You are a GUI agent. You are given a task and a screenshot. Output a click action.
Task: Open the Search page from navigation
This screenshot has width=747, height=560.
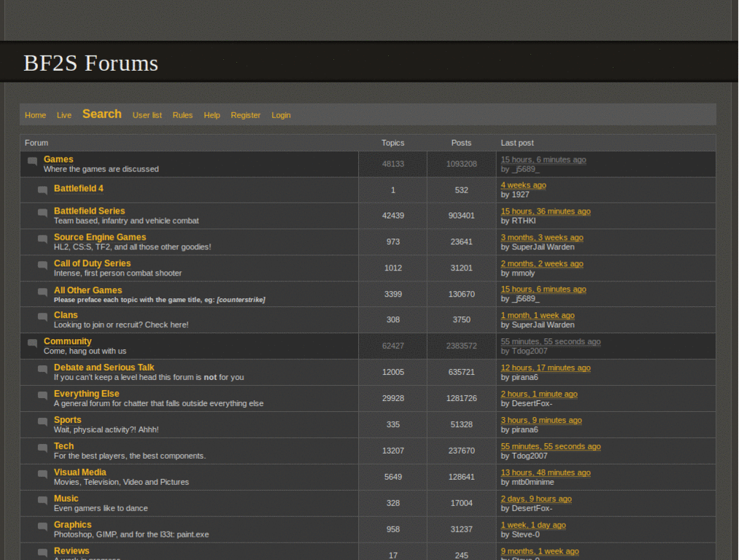[x=102, y=114]
